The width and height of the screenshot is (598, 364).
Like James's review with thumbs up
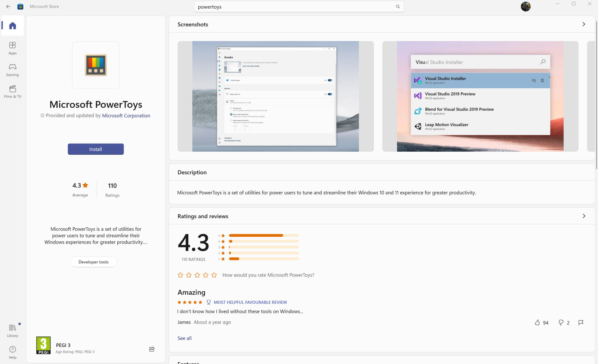[537, 323]
